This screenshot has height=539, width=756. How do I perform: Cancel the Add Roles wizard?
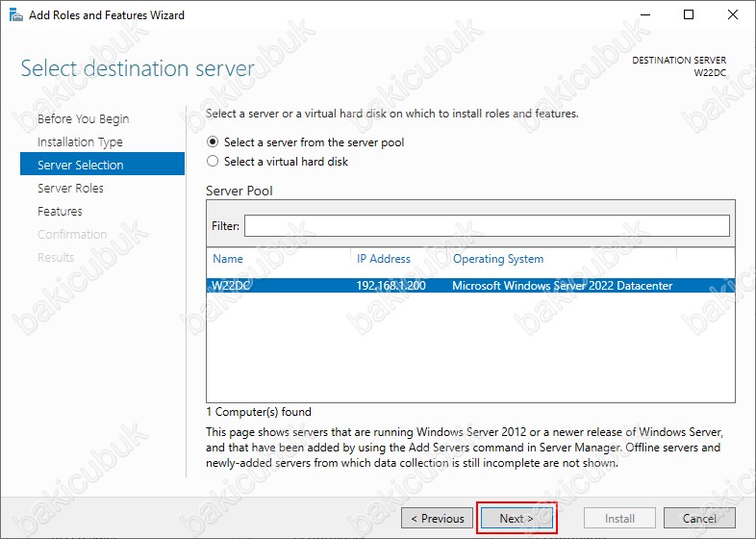[x=699, y=518]
